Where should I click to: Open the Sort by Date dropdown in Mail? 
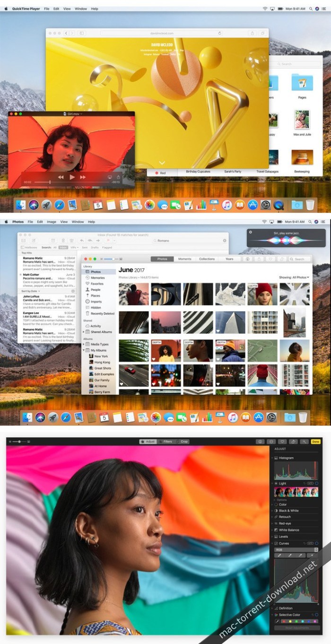click(x=31, y=291)
